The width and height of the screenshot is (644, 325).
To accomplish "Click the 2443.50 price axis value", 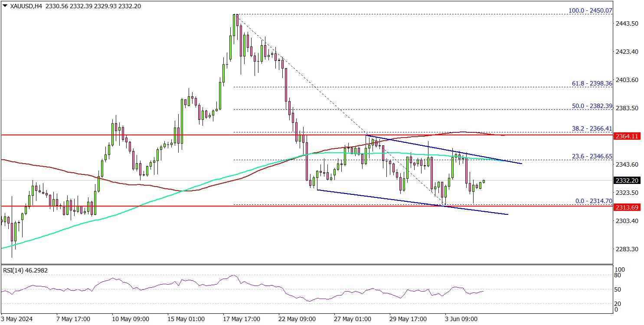I will point(628,23).
